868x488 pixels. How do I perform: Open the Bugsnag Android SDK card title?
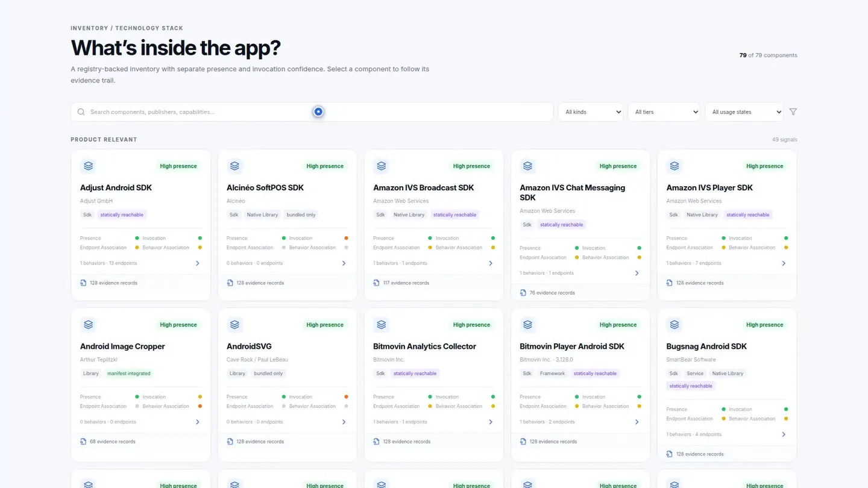click(x=706, y=346)
